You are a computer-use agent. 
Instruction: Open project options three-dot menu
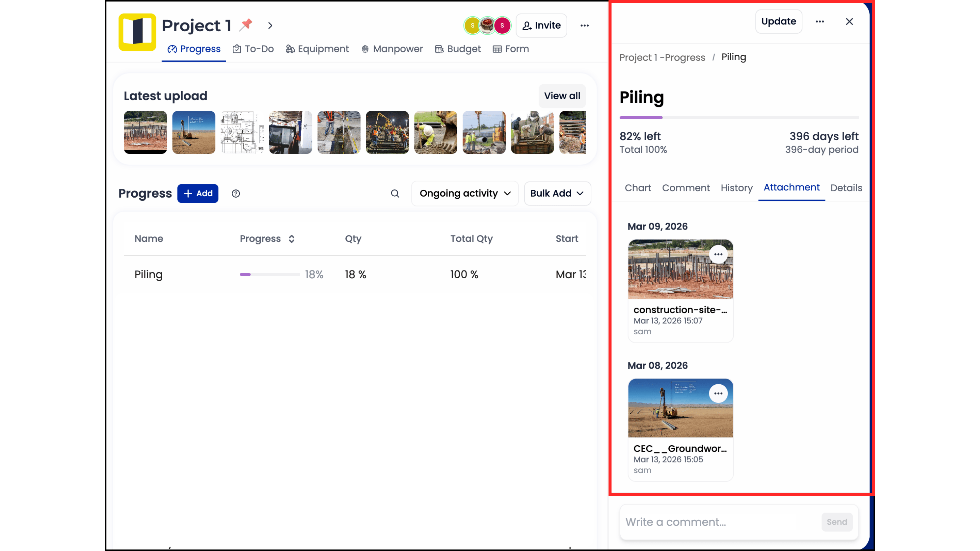(584, 26)
